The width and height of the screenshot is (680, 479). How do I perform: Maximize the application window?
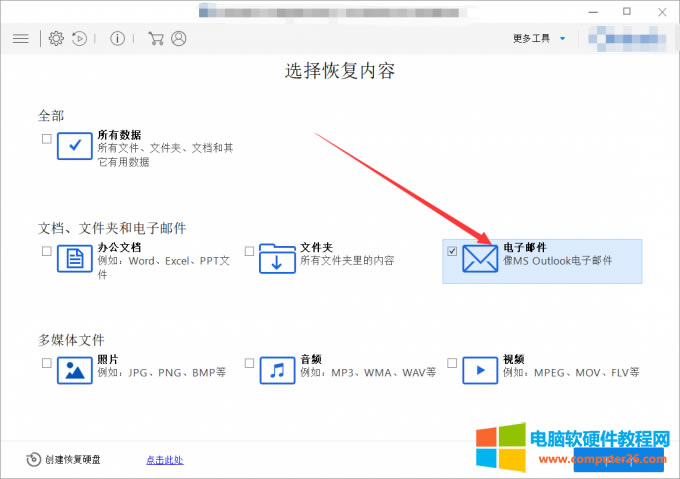pyautogui.click(x=627, y=11)
